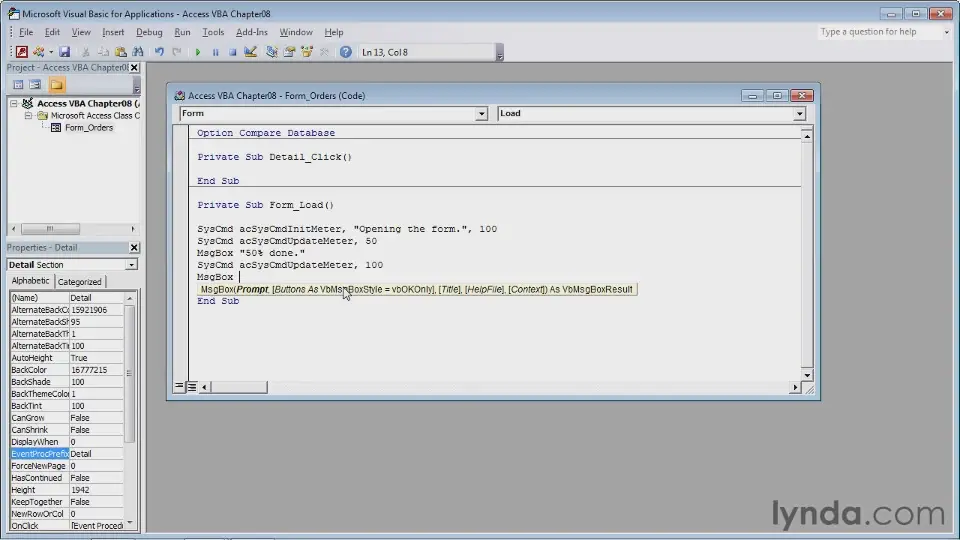
Task: Collapse the Access VBA Chapter08 project node
Action: (x=15, y=103)
